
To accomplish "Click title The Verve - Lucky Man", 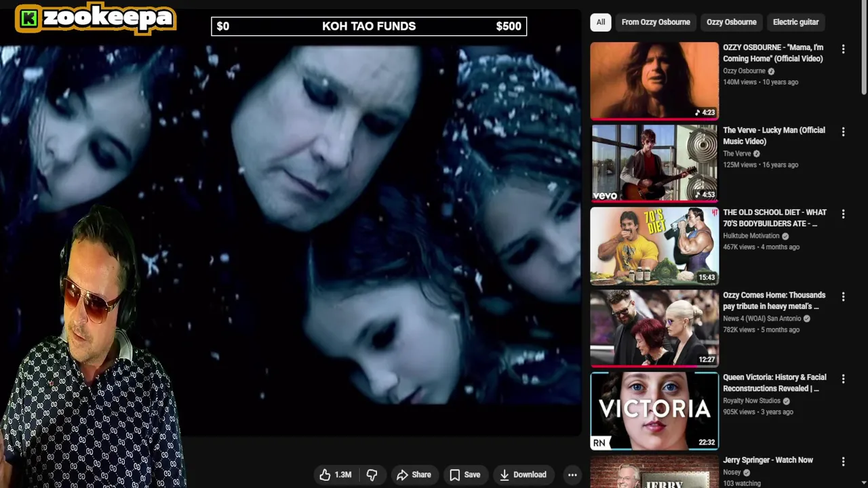I will pos(774,136).
